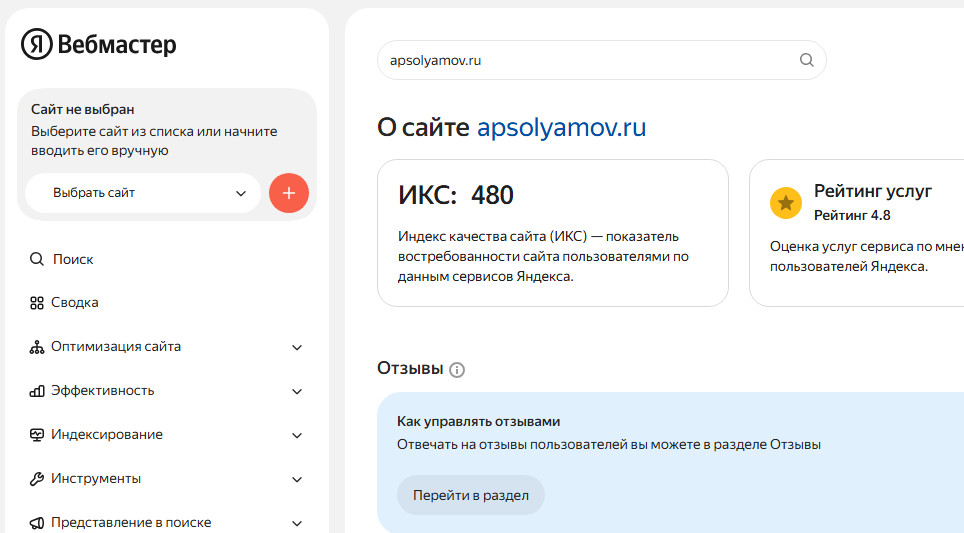Click the Сводка grid icon
The image size is (964, 533).
[x=37, y=302]
